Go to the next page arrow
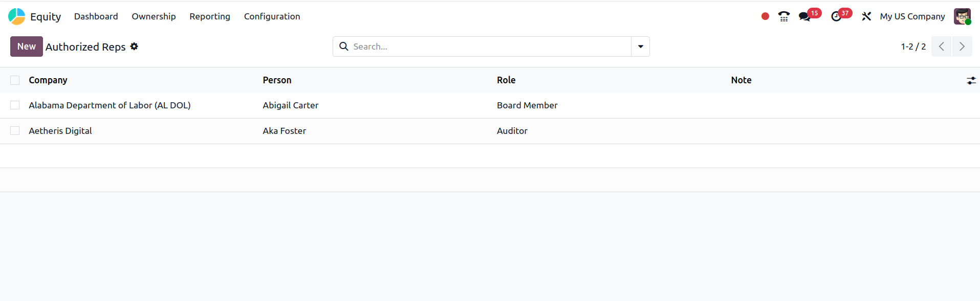This screenshot has width=980, height=301. coord(962,47)
